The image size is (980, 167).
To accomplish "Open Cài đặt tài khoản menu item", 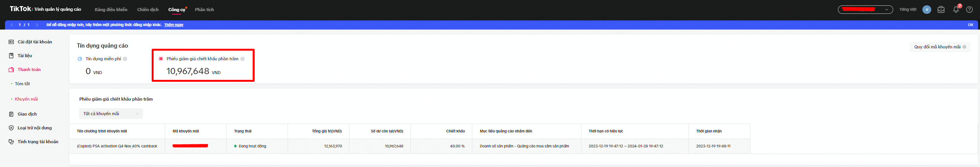I will tap(35, 42).
